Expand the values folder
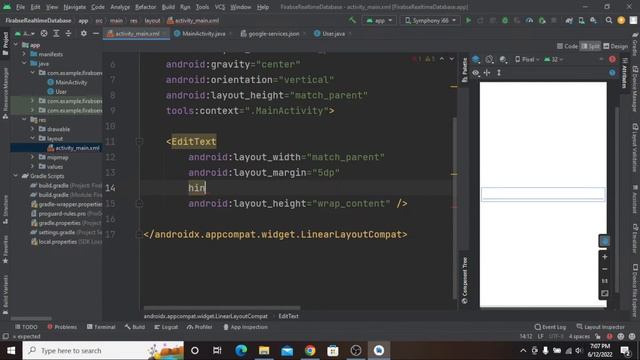The width and height of the screenshot is (640, 360). (x=33, y=167)
